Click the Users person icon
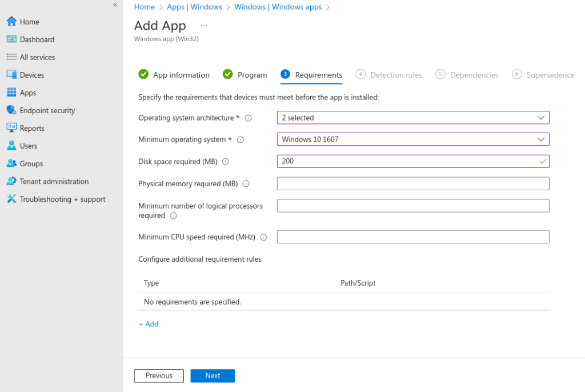 click(x=11, y=146)
